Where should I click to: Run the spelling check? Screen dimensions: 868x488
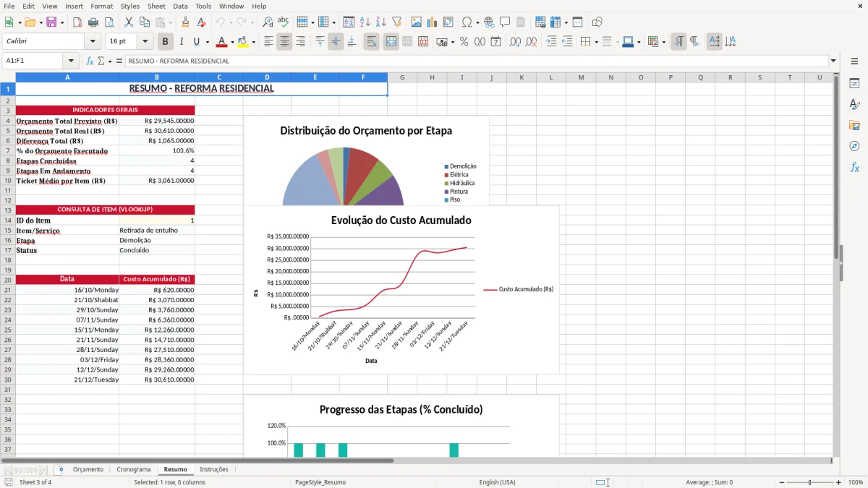tap(283, 22)
